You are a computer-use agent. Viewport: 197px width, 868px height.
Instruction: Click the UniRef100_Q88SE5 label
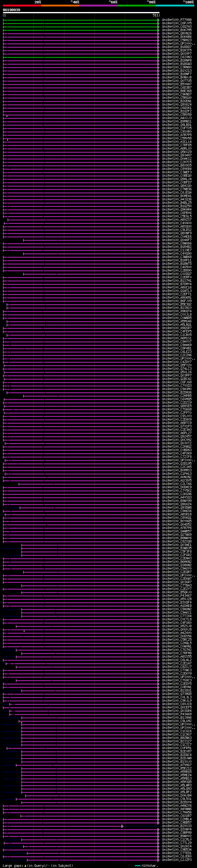[176, 406]
